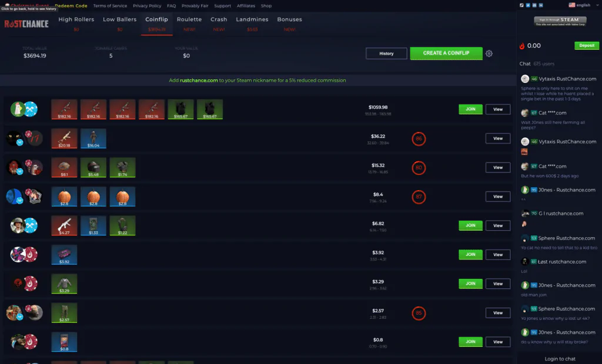Click CREATE A COINFLIP button
The image size is (602, 364).
point(446,53)
